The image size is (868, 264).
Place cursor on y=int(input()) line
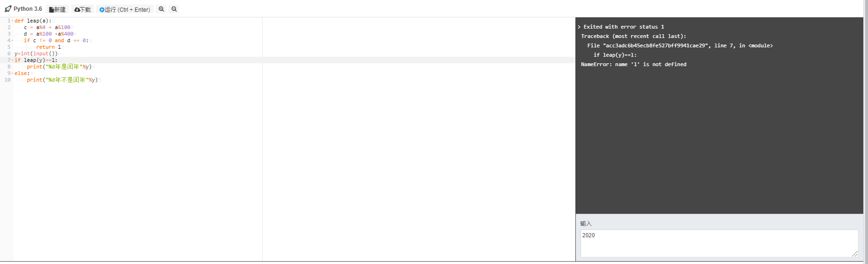pyautogui.click(x=36, y=54)
